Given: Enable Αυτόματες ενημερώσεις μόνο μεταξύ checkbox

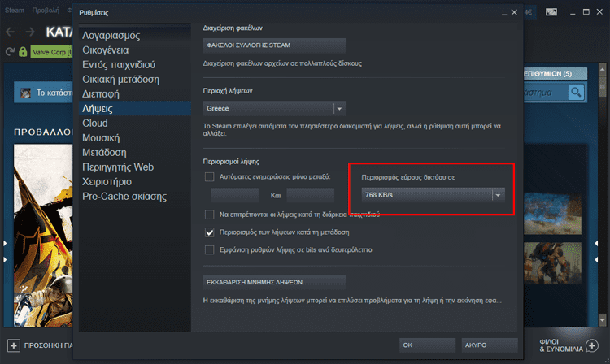Looking at the screenshot, I should tap(209, 177).
